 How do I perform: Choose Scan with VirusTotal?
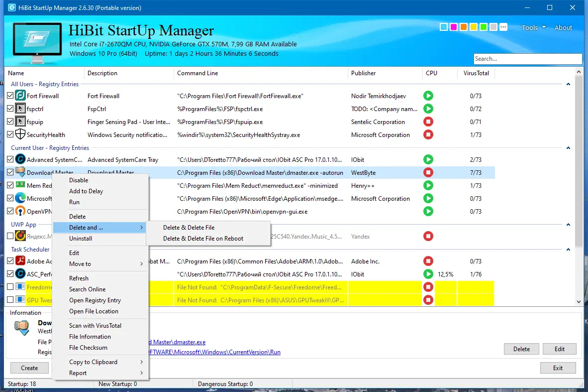100,326
